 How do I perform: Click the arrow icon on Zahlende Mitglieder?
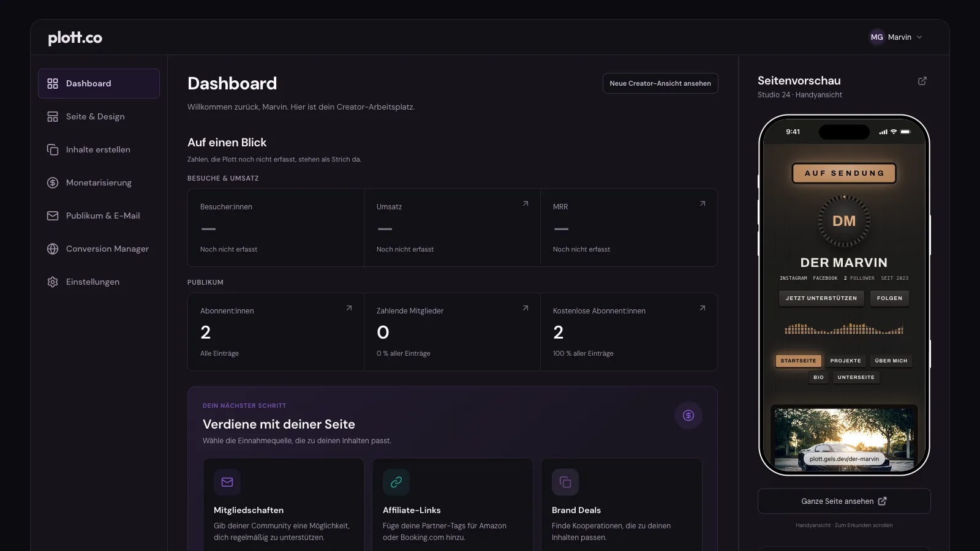click(x=526, y=308)
